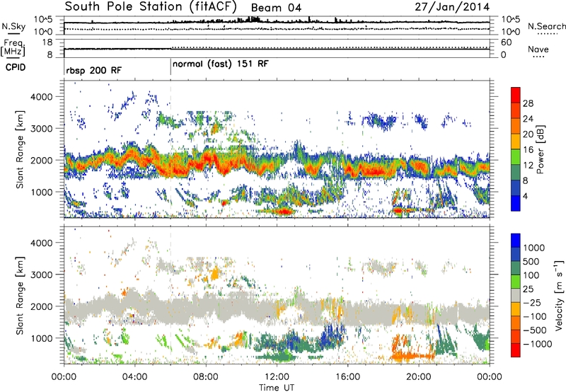Click the '08:00' time tick label
566x392 pixels.
pyautogui.click(x=205, y=377)
